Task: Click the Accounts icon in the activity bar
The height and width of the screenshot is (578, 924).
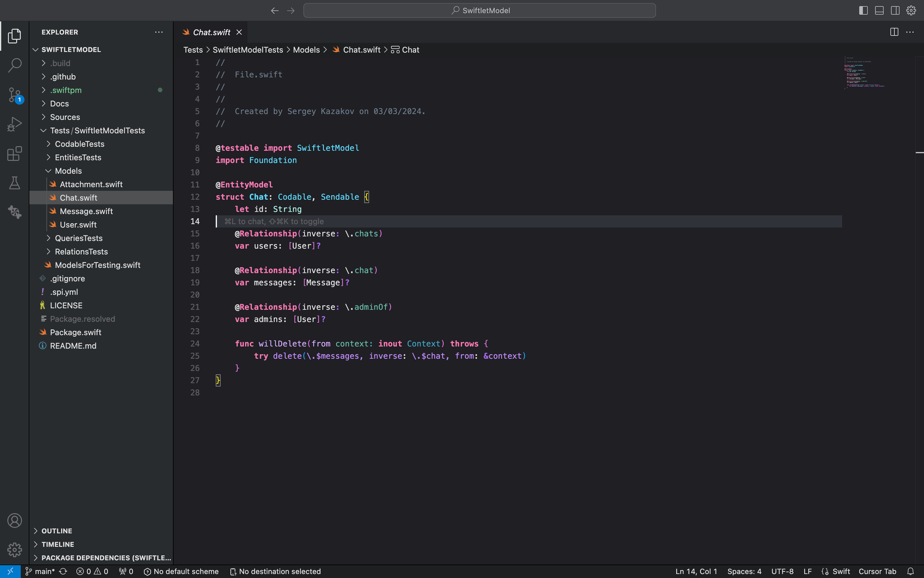Action: [14, 520]
